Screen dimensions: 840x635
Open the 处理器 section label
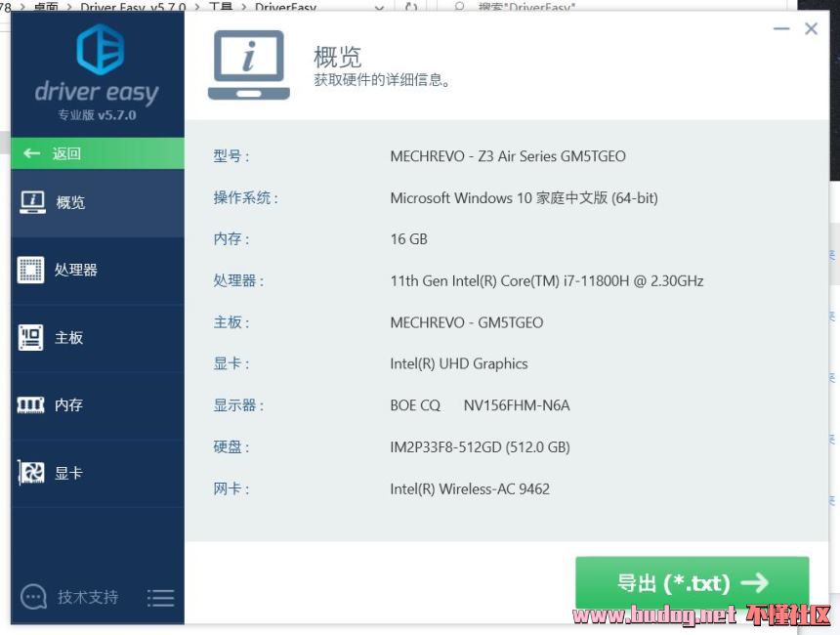pyautogui.click(x=75, y=270)
